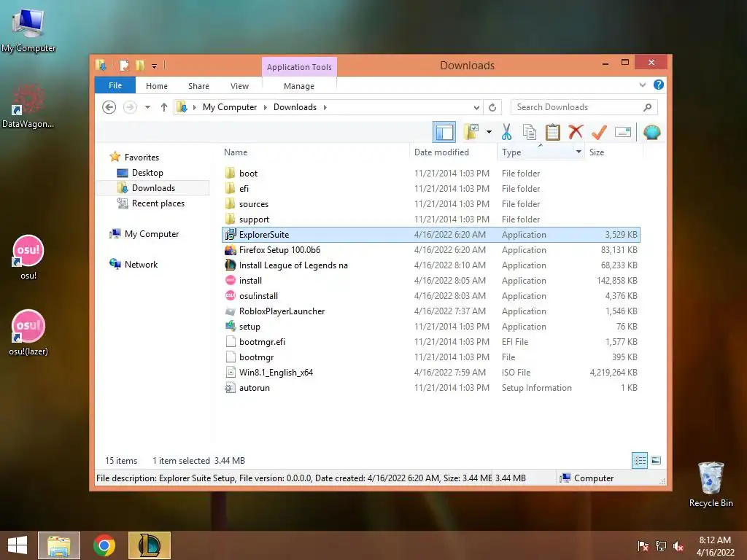
Task: Select Firefox Setup 100.0b6 file
Action: [430, 250]
